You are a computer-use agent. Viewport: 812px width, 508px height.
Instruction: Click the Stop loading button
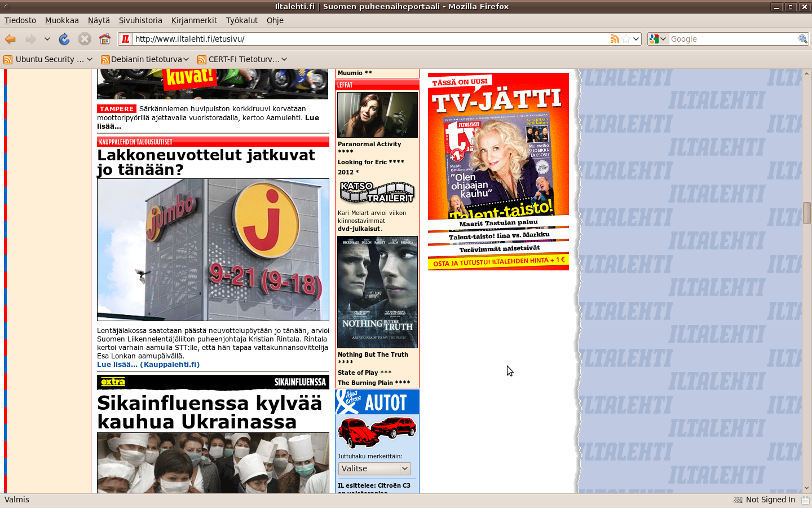[x=85, y=39]
